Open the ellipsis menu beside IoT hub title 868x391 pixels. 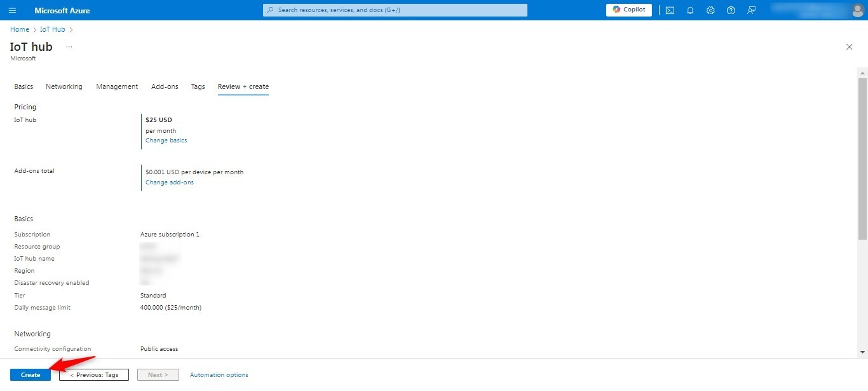click(69, 47)
